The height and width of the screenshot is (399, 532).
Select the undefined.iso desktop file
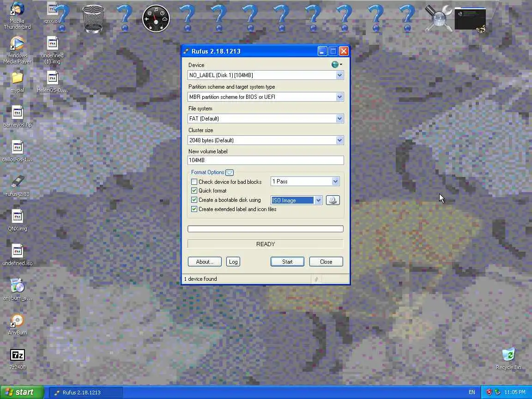[17, 255]
